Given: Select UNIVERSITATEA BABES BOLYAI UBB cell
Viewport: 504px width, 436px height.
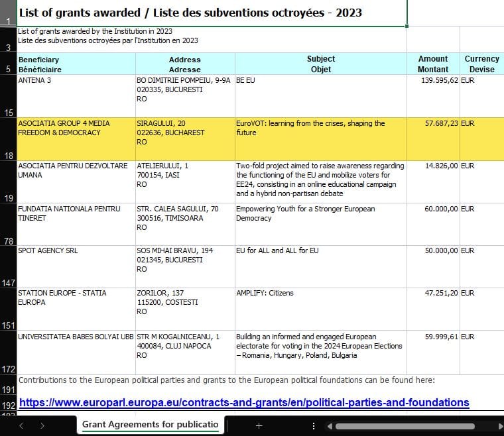Looking at the screenshot, I should [76, 353].
